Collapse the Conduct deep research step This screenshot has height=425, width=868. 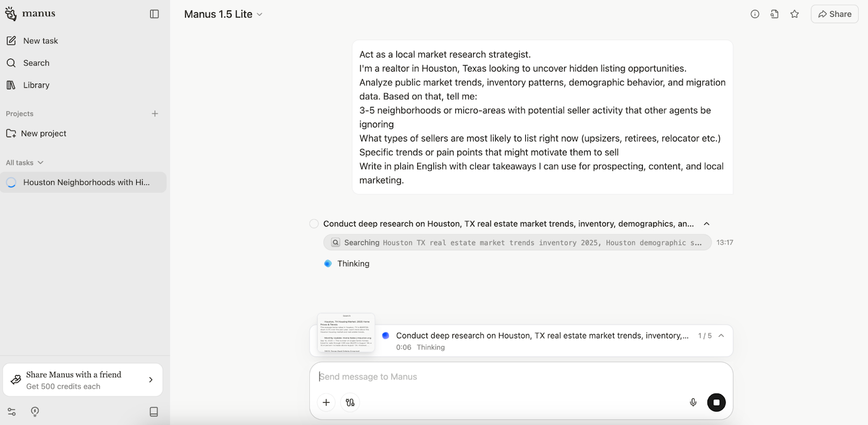click(x=707, y=223)
